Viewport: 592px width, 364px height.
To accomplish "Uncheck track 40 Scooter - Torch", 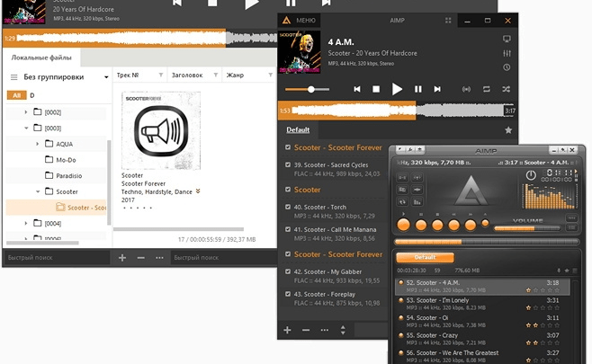I will pos(288,207).
